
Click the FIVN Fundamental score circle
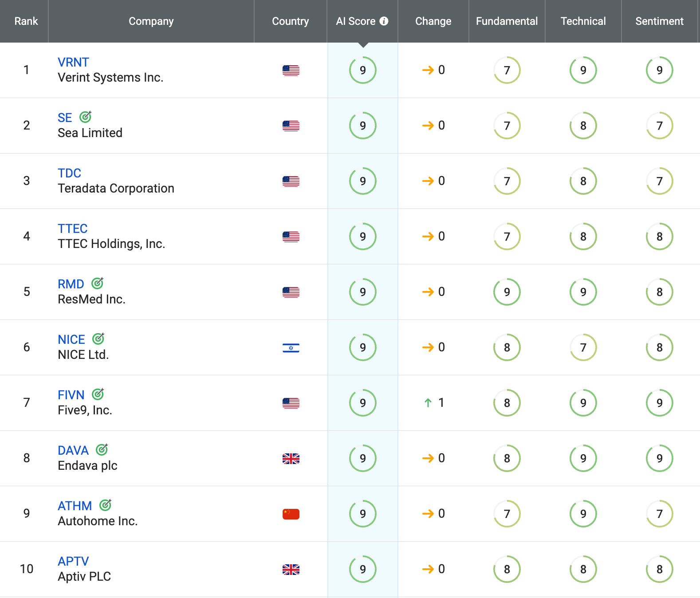click(507, 403)
